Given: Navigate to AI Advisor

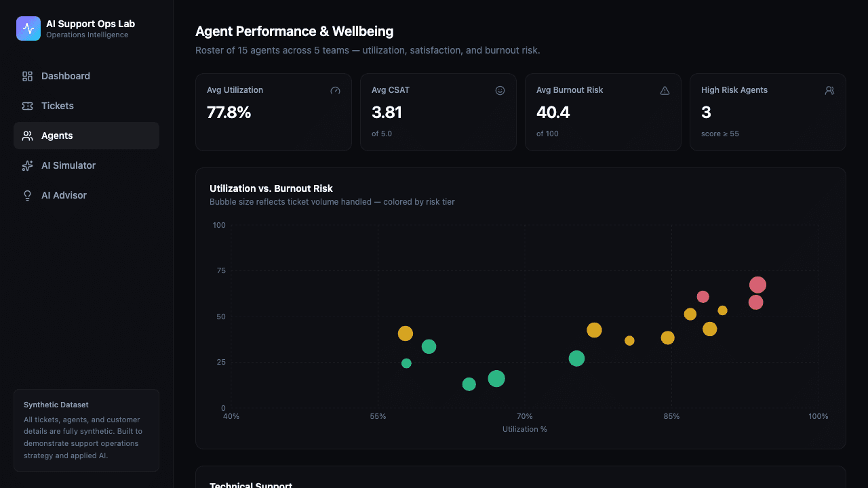Looking at the screenshot, I should coord(86,195).
